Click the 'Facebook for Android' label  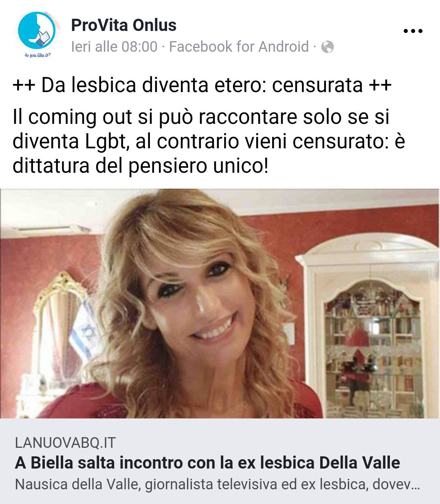coord(239,47)
